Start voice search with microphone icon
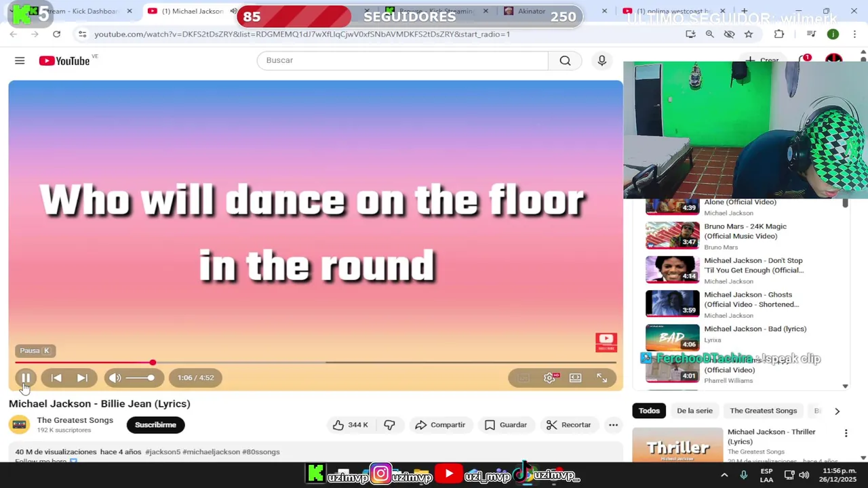This screenshot has height=488, width=868. 601,60
